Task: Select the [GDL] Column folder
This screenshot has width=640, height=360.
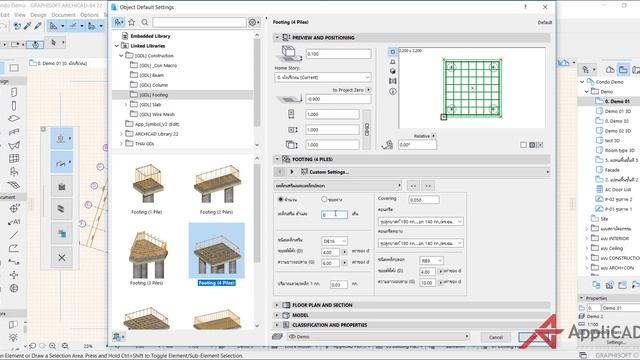Action: (153, 85)
